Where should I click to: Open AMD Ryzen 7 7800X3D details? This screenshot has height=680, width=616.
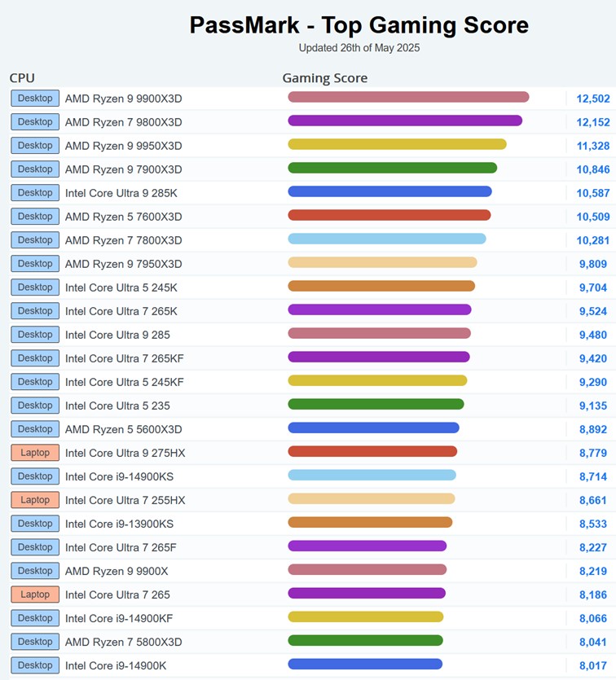[124, 240]
